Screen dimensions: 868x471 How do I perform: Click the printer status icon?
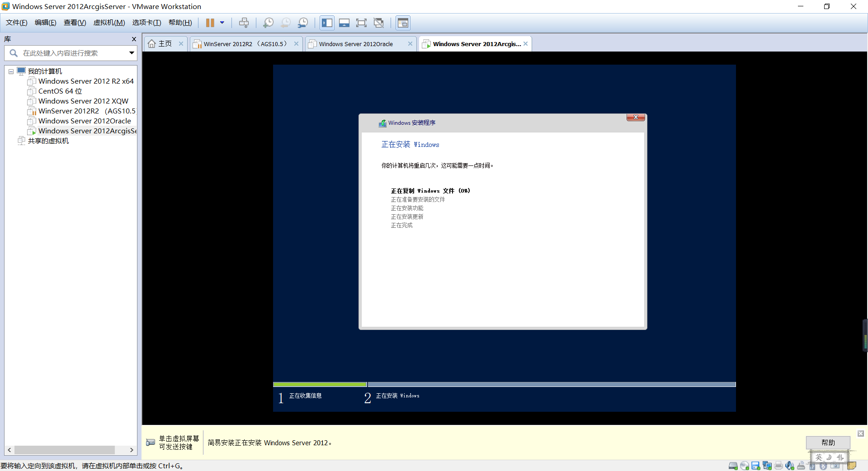point(778,466)
